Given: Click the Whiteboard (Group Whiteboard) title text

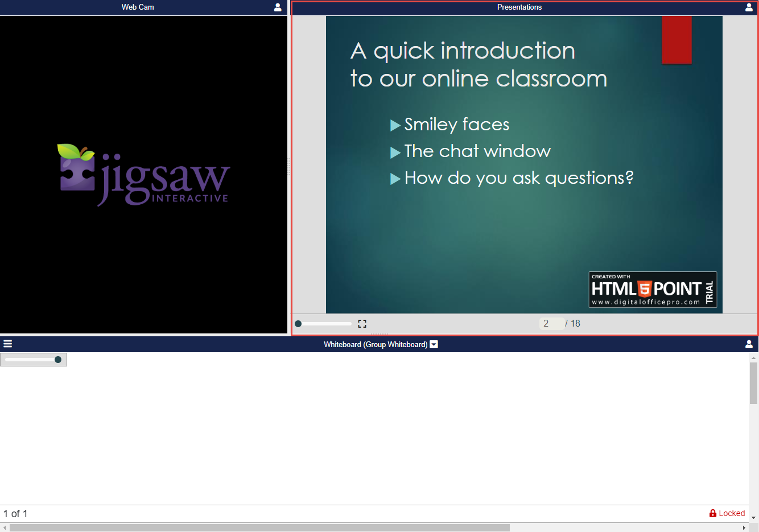Looking at the screenshot, I should [375, 344].
